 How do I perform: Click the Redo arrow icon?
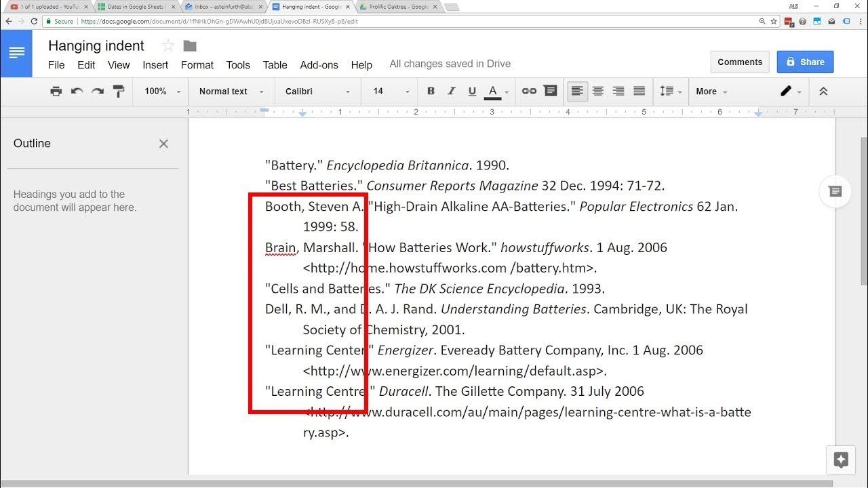click(x=98, y=91)
